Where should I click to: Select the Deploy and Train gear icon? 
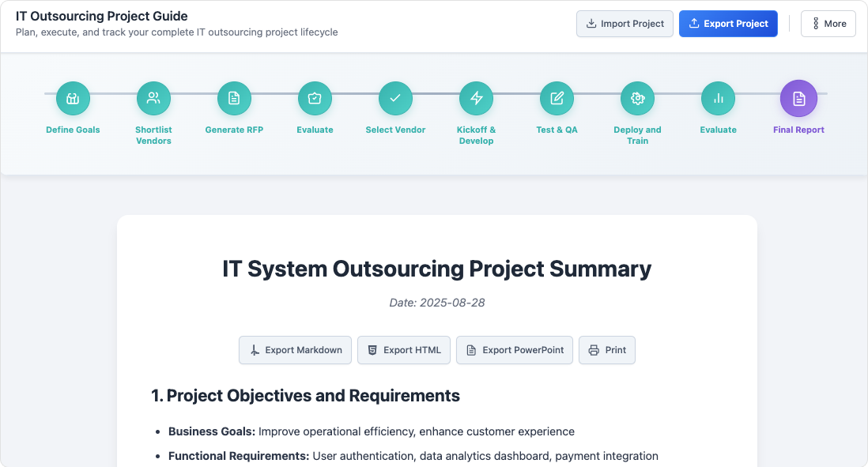point(638,99)
